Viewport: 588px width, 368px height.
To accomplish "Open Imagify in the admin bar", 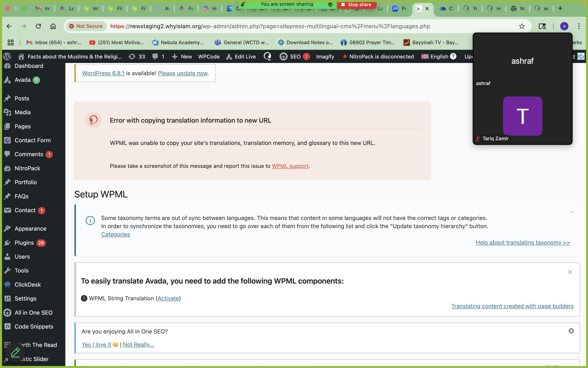I will click(325, 56).
